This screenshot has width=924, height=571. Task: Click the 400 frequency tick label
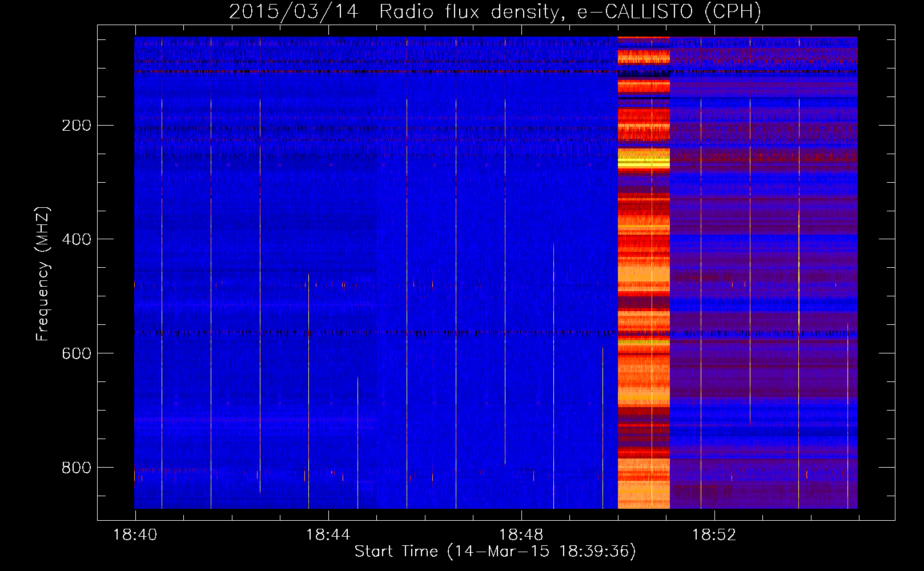coord(77,239)
